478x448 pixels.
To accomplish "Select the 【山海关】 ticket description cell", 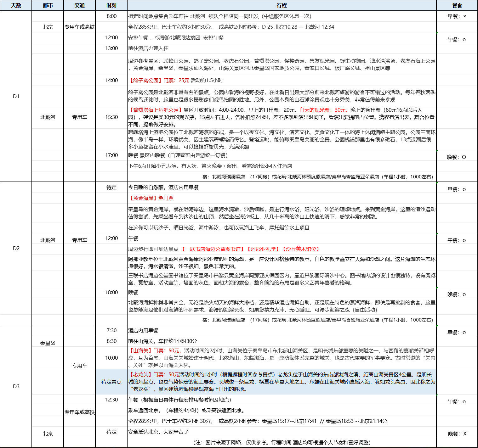I will tap(282, 358).
